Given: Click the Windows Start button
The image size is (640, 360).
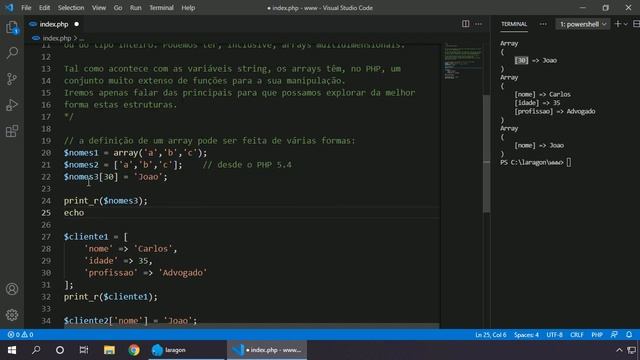Looking at the screenshot, I should (12, 350).
